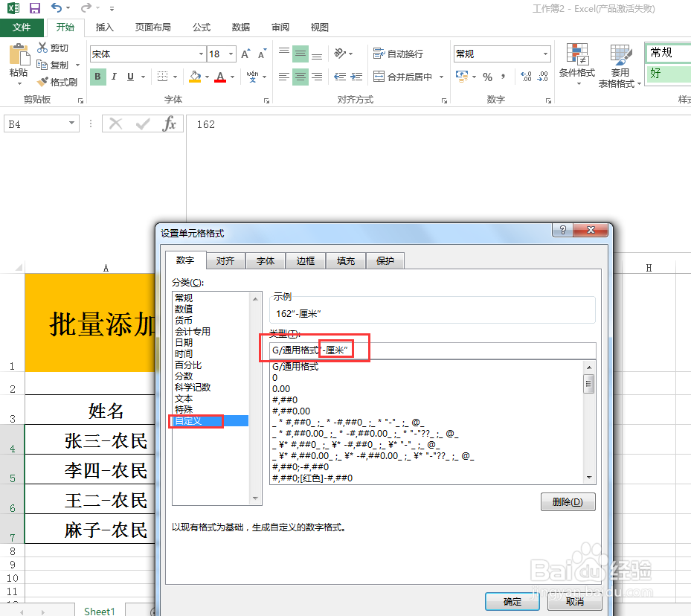Open the fill color dropdown arrow
691x616 pixels.
click(206, 77)
